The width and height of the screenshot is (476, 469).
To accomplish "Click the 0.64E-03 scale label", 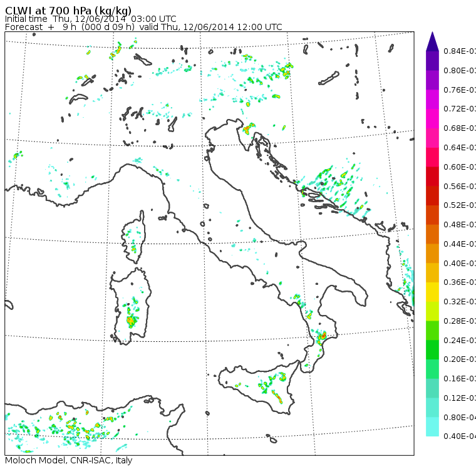I will [459, 148].
